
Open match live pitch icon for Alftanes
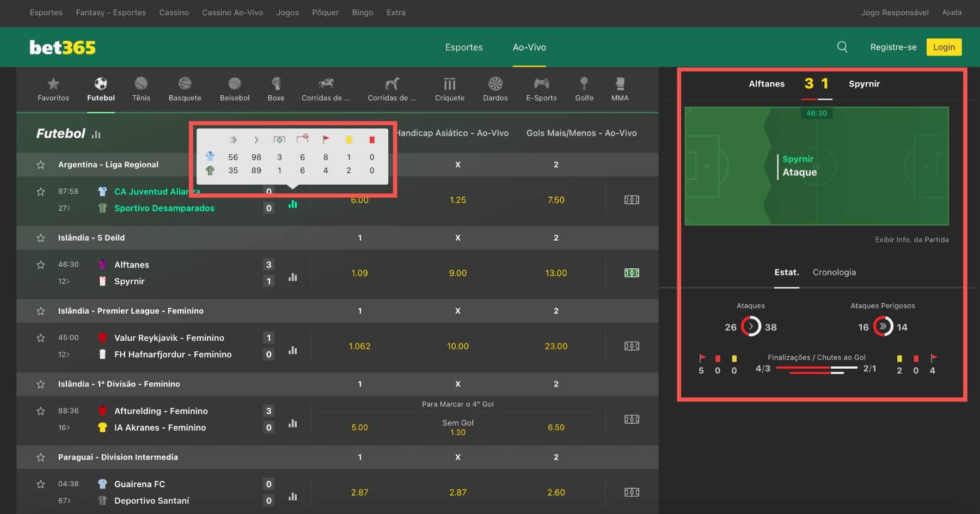click(x=632, y=273)
